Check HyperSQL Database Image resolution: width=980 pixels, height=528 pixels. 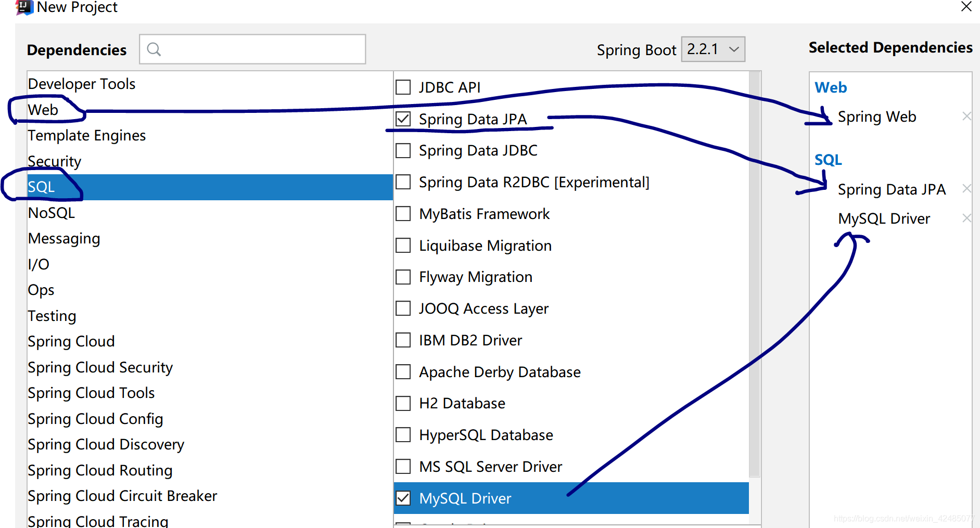403,435
